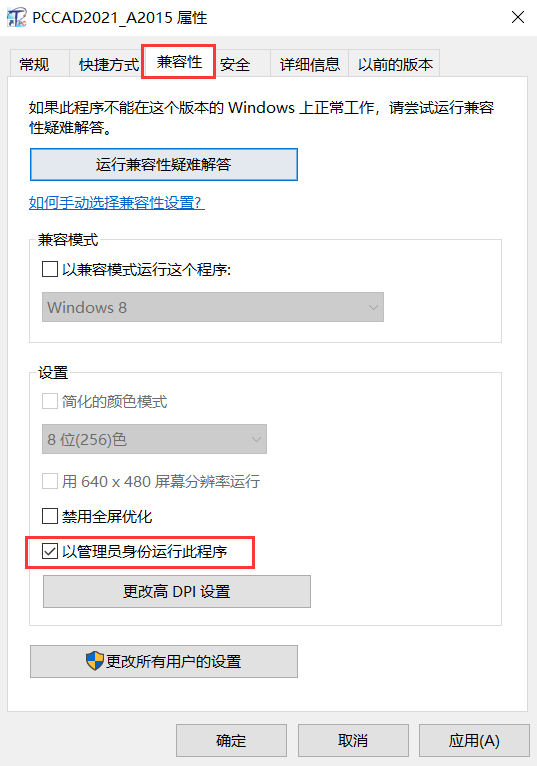This screenshot has height=766, width=537.
Task: Tick the 简化的颜色模式 checkbox
Action: coord(50,402)
